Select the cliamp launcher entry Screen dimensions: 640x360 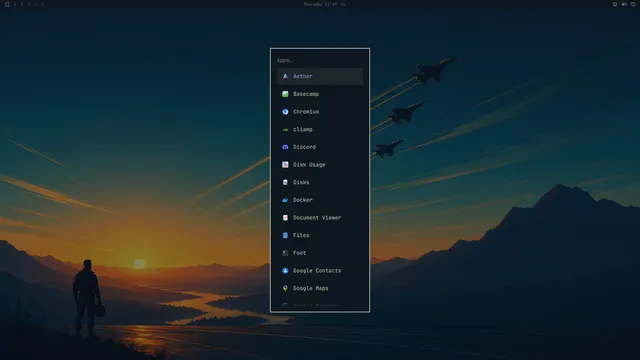(320, 129)
